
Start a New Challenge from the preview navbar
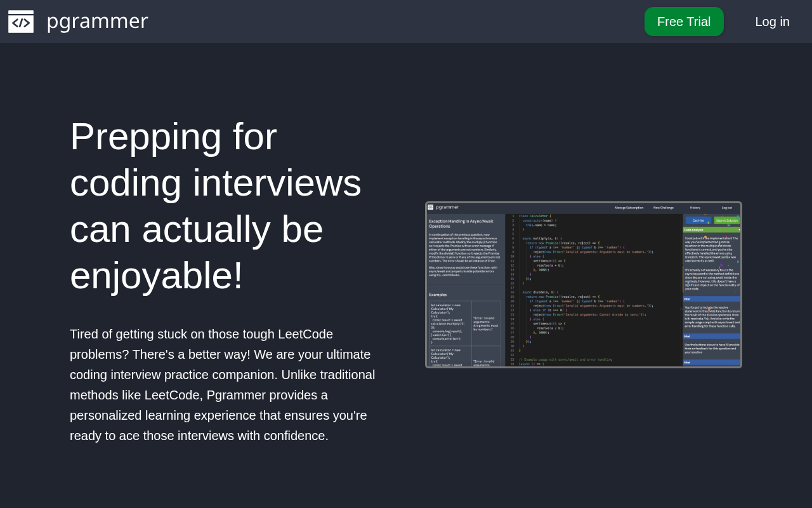click(664, 208)
